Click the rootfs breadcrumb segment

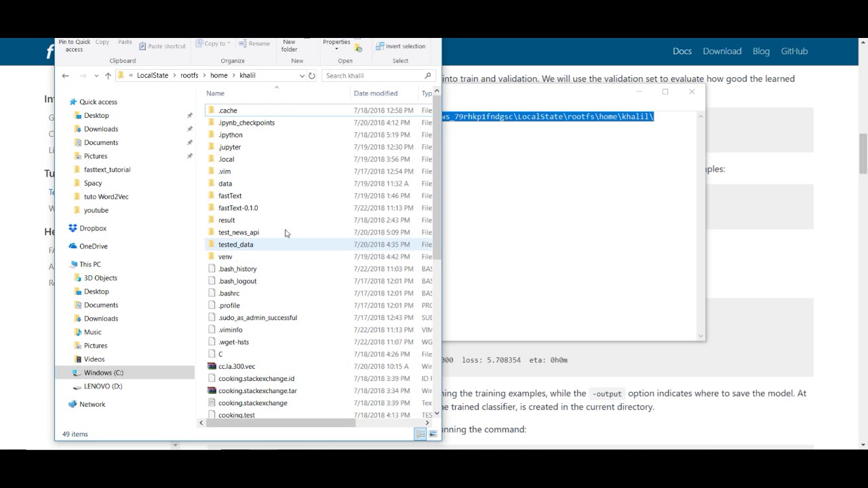189,76
